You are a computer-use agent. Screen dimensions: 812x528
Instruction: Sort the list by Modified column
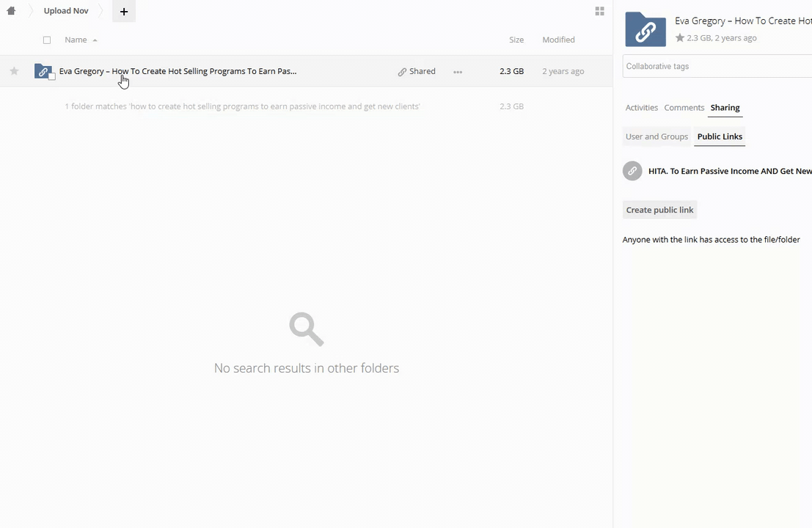558,40
